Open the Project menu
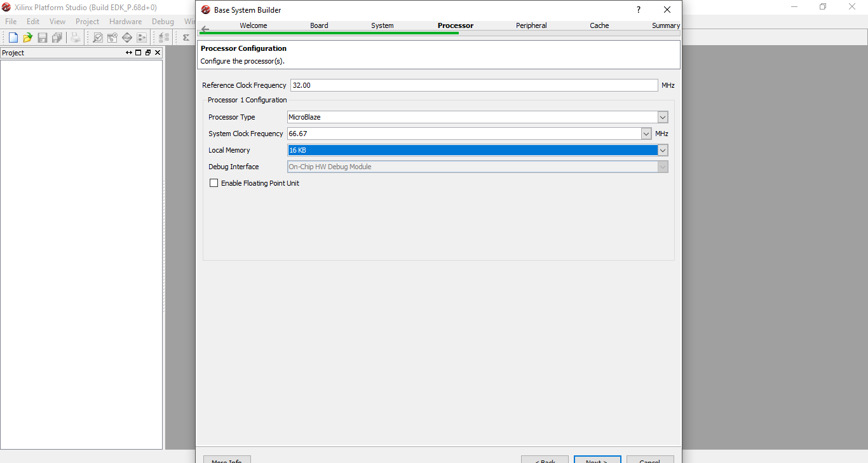This screenshot has width=868, height=463. (87, 22)
